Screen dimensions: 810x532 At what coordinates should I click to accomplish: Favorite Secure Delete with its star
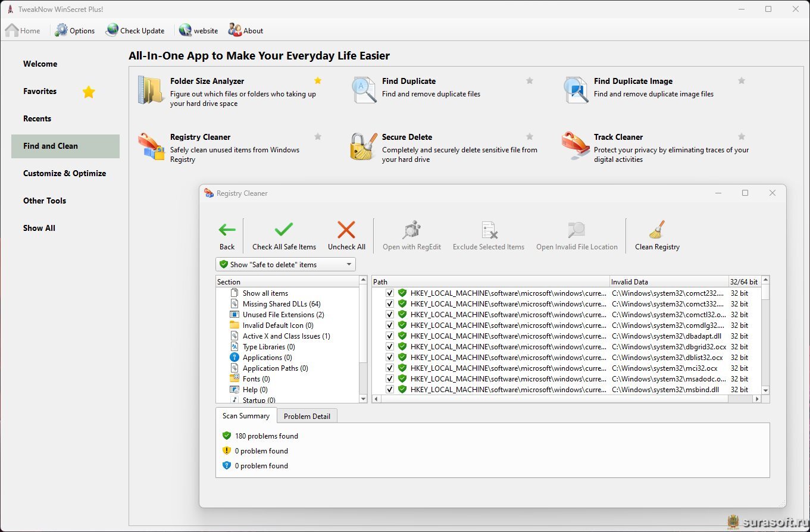(530, 136)
